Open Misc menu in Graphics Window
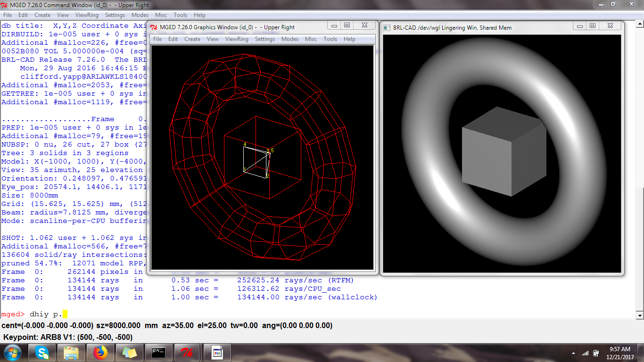 point(311,39)
